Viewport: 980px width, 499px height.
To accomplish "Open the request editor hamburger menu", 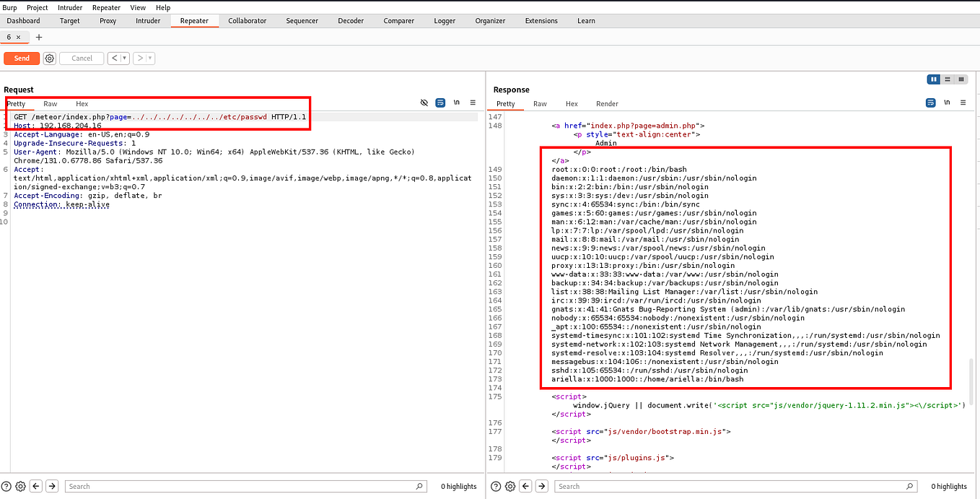I will 472,103.
